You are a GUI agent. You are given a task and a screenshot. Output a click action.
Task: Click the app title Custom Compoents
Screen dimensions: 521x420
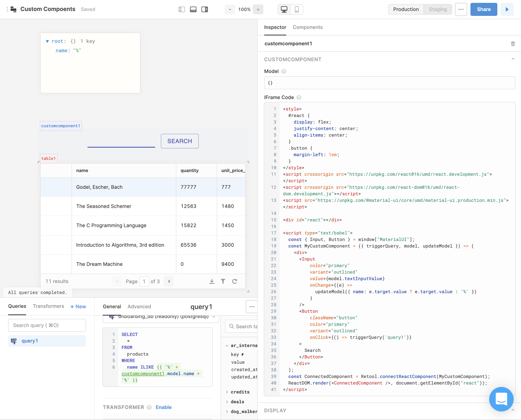pyautogui.click(x=48, y=9)
